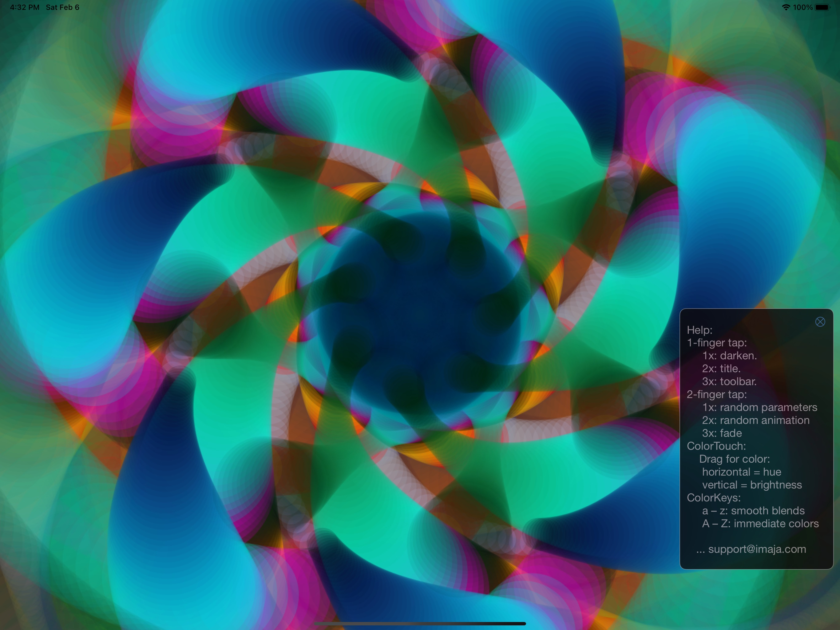Click the '3x: fade' help line
This screenshot has width=840, height=630.
click(722, 433)
